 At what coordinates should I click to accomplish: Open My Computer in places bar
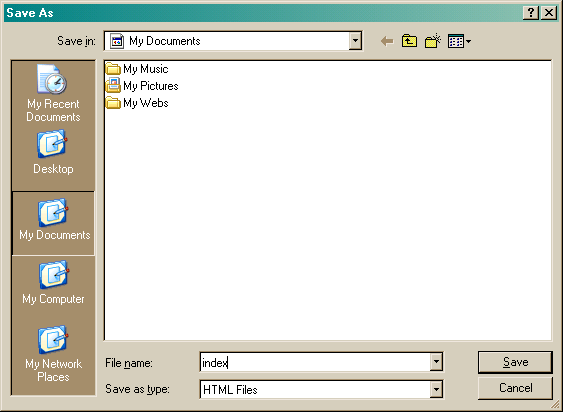[53, 283]
